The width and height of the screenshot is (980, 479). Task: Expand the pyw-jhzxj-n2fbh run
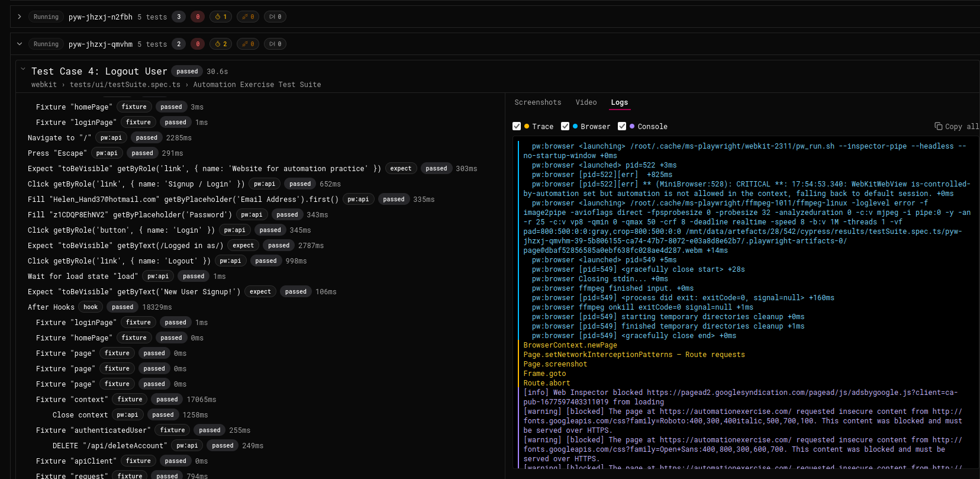tap(20, 17)
